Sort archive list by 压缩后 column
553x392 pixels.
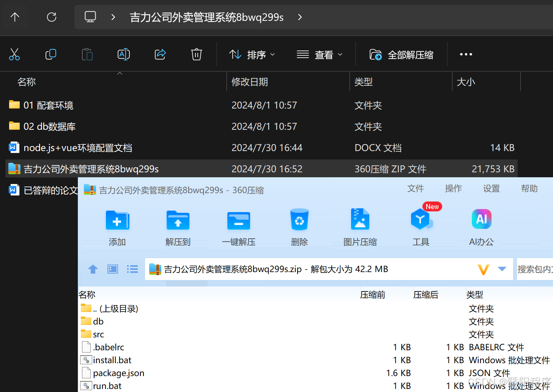[426, 294]
